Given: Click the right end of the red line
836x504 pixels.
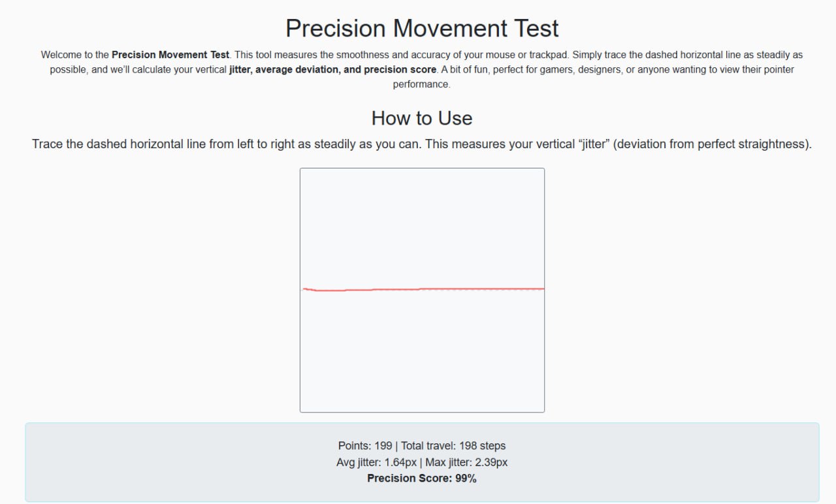Looking at the screenshot, I should pyautogui.click(x=542, y=288).
